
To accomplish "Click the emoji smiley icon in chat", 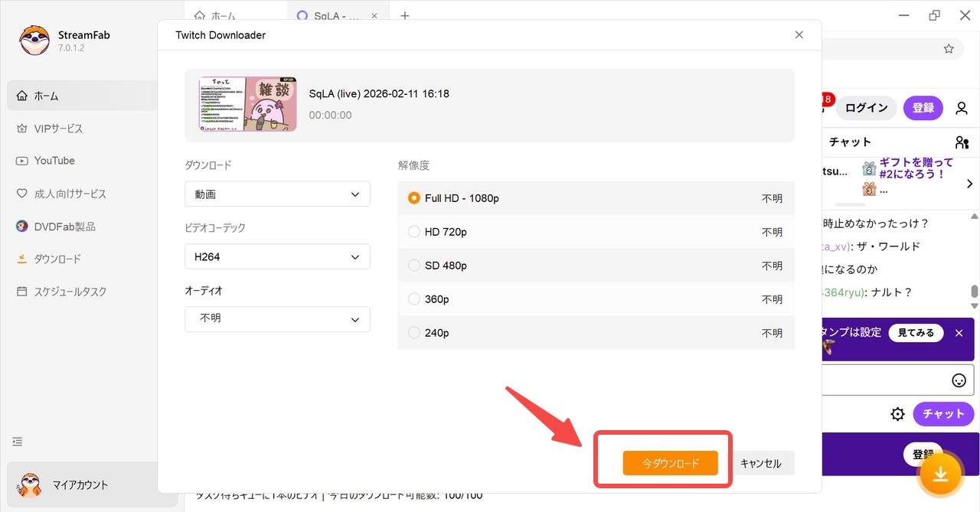I will 959,380.
